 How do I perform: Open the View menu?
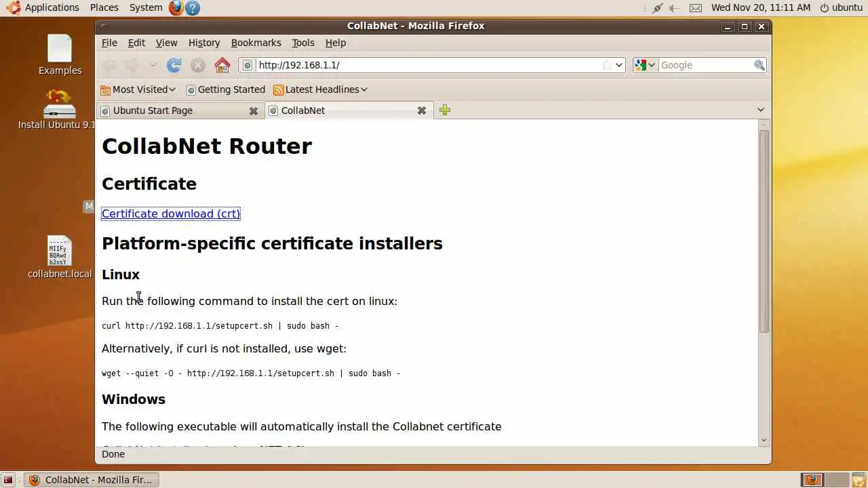167,43
